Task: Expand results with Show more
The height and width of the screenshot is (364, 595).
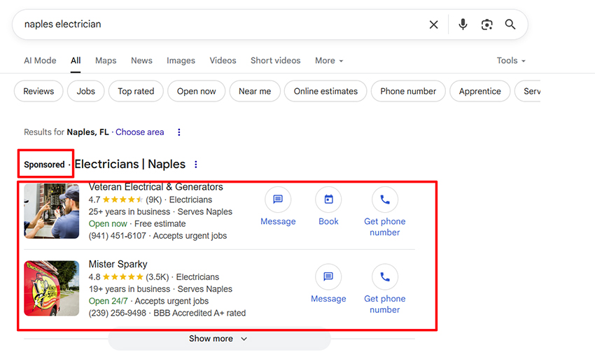Action: (x=218, y=339)
